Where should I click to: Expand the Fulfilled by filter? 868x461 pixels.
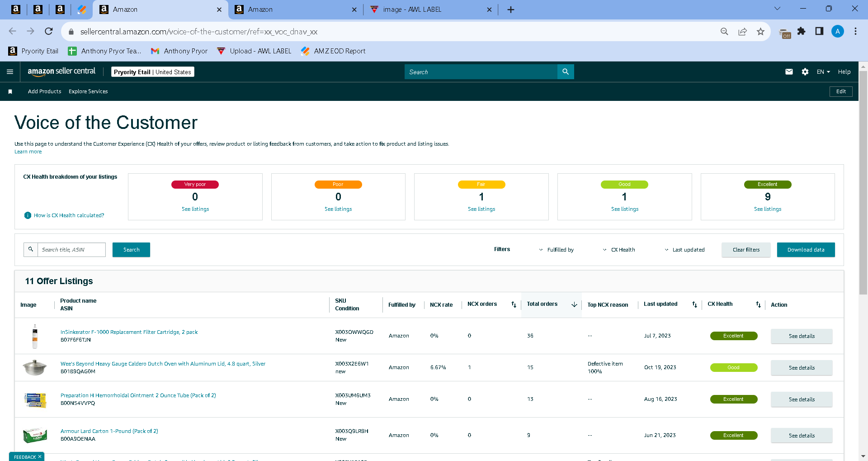coord(556,250)
